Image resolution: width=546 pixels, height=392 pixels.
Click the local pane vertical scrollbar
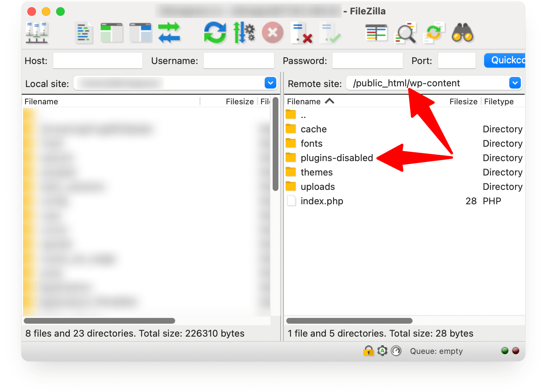tap(276, 144)
